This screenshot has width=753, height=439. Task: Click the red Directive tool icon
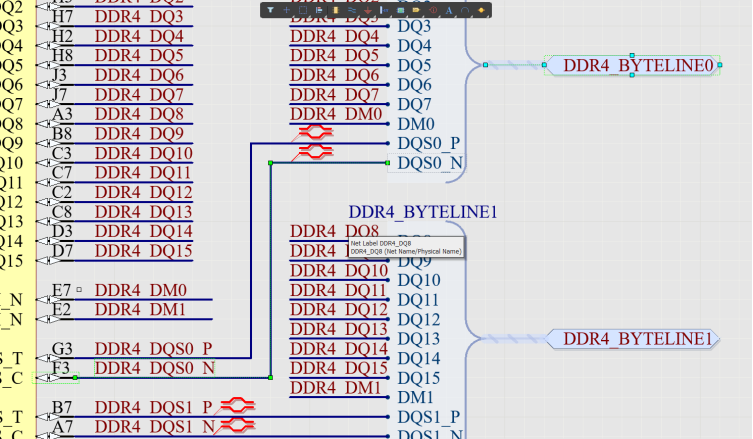click(x=433, y=10)
